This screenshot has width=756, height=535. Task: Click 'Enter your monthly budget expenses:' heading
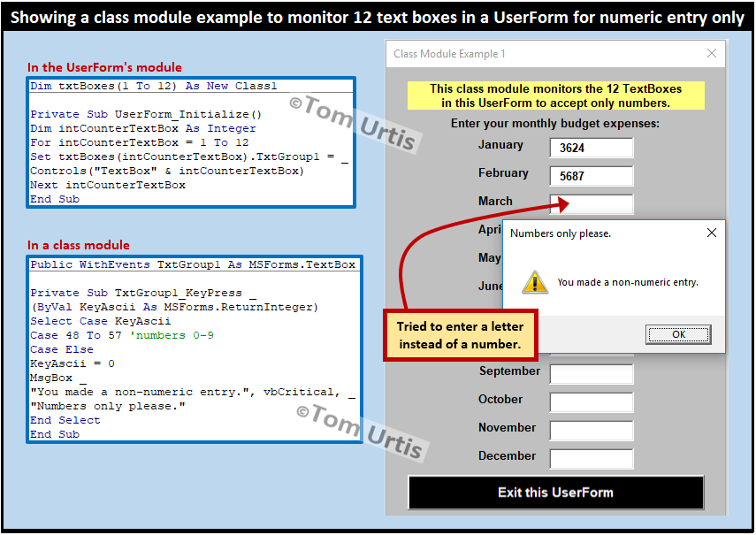click(555, 124)
